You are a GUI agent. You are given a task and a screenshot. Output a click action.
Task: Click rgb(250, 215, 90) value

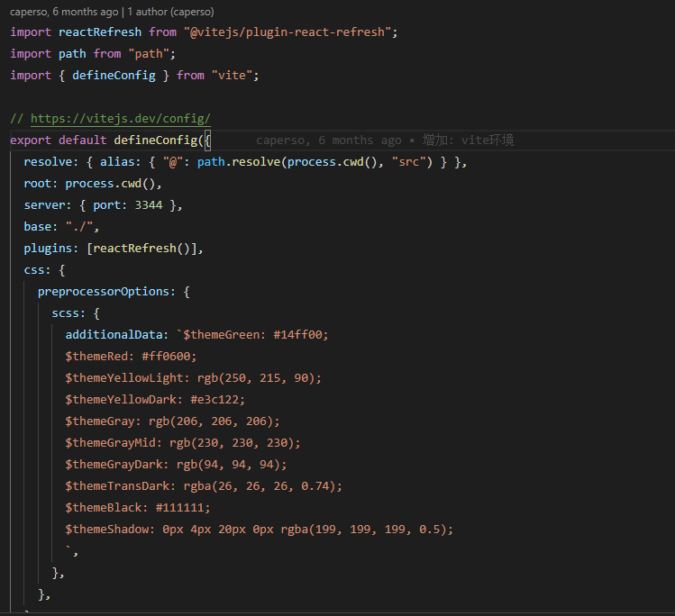coord(256,377)
